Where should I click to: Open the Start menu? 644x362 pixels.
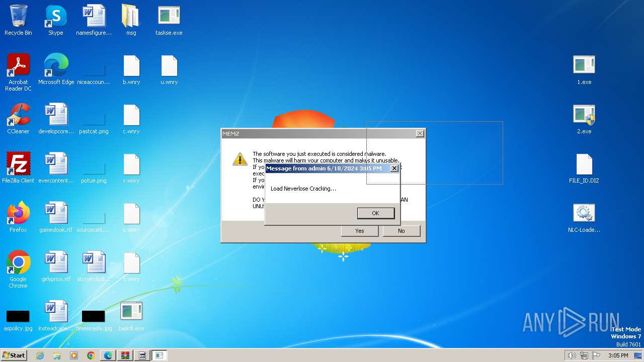click(14, 355)
